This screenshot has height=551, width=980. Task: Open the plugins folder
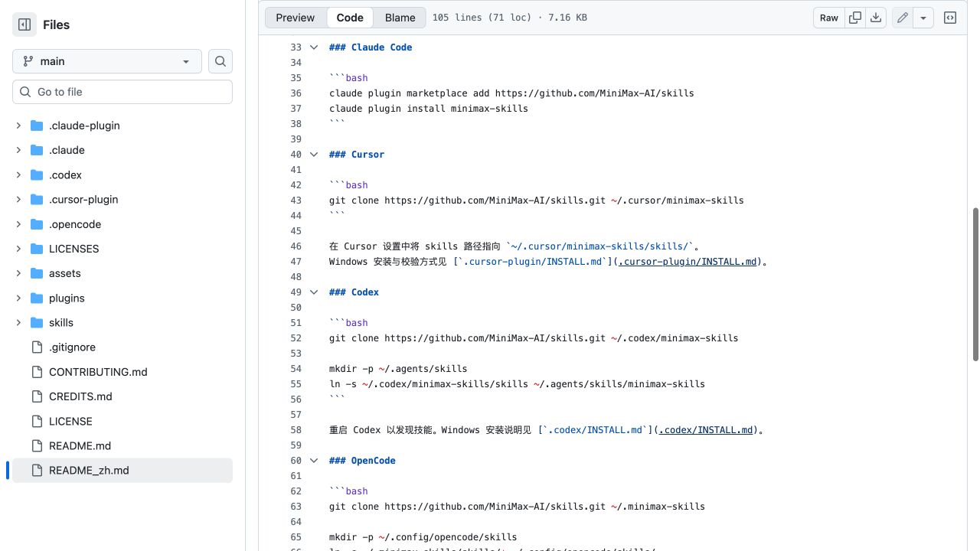pyautogui.click(x=67, y=298)
